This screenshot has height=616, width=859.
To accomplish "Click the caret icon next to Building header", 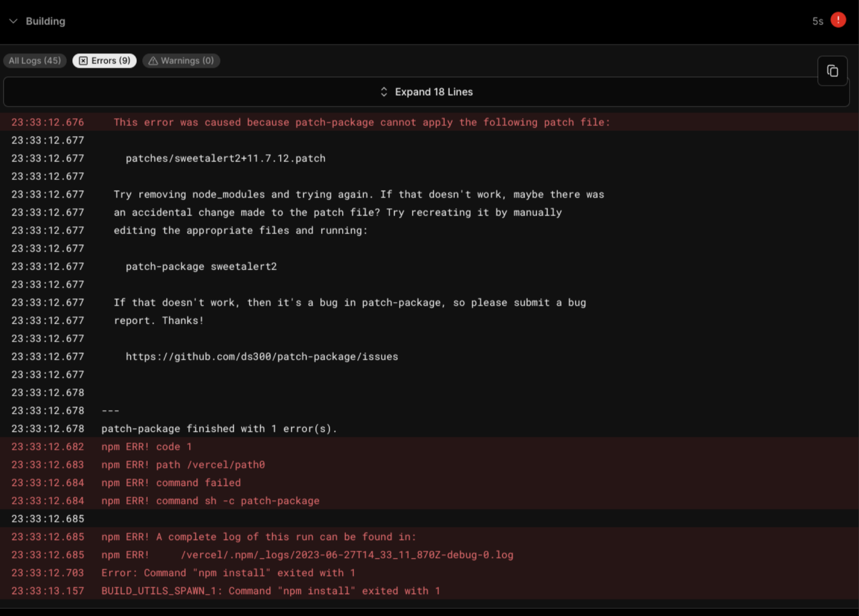I will point(14,21).
